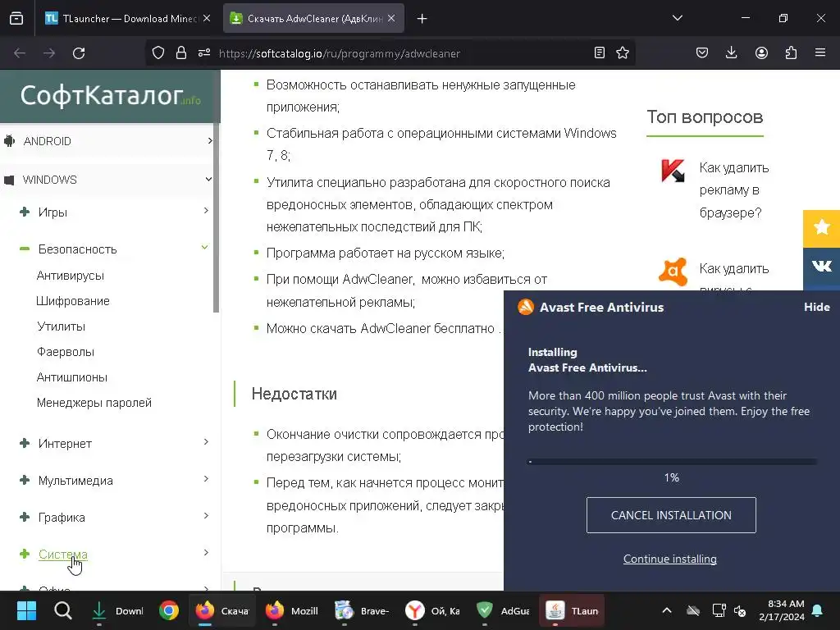Image resolution: width=840 pixels, height=630 pixels.
Task: Go forward to the next page
Action: click(x=49, y=53)
